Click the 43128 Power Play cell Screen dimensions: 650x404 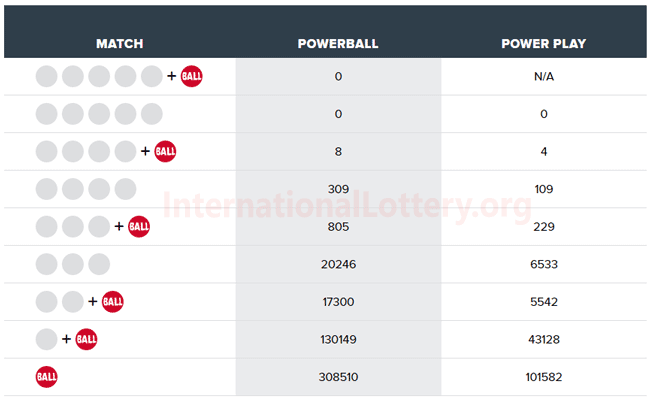point(544,339)
